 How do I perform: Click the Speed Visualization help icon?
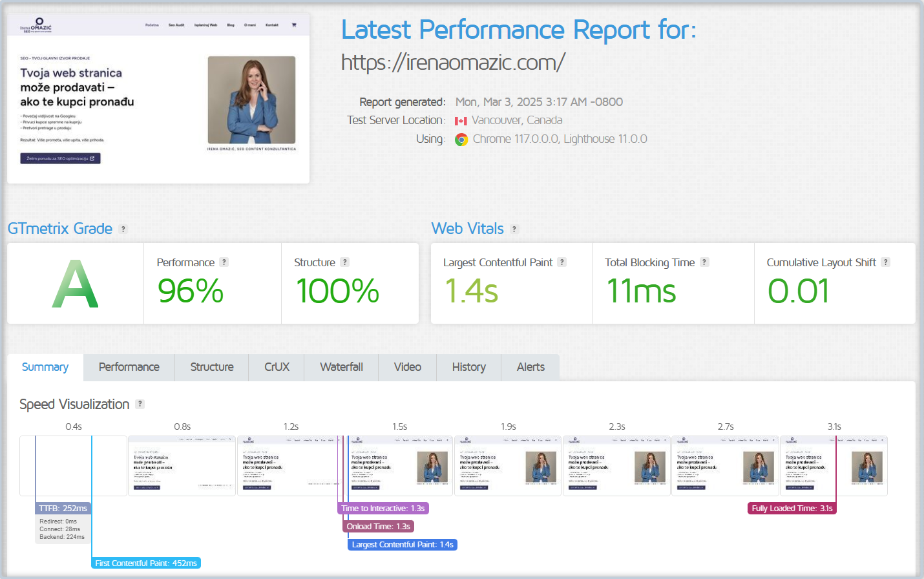(140, 405)
